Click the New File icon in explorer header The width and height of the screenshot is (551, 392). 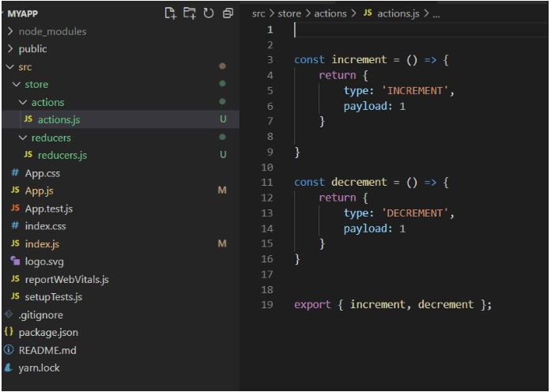click(170, 13)
